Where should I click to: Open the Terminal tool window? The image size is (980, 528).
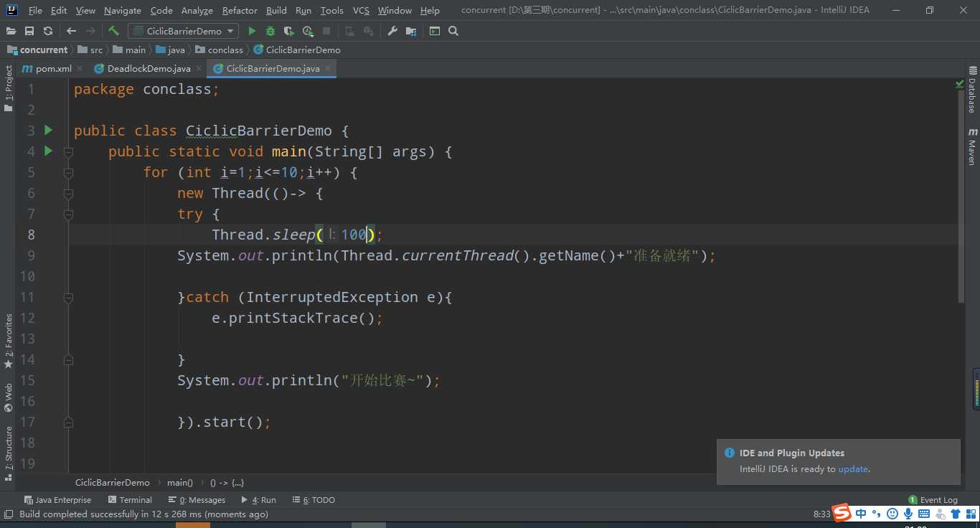tap(130, 500)
